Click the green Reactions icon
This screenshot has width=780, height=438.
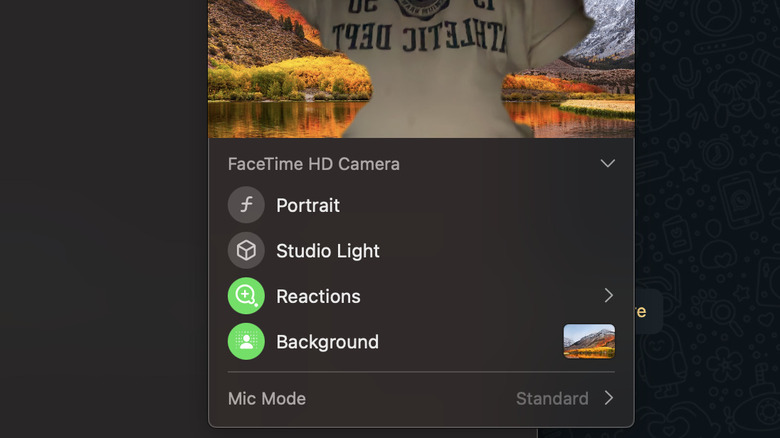coord(246,296)
